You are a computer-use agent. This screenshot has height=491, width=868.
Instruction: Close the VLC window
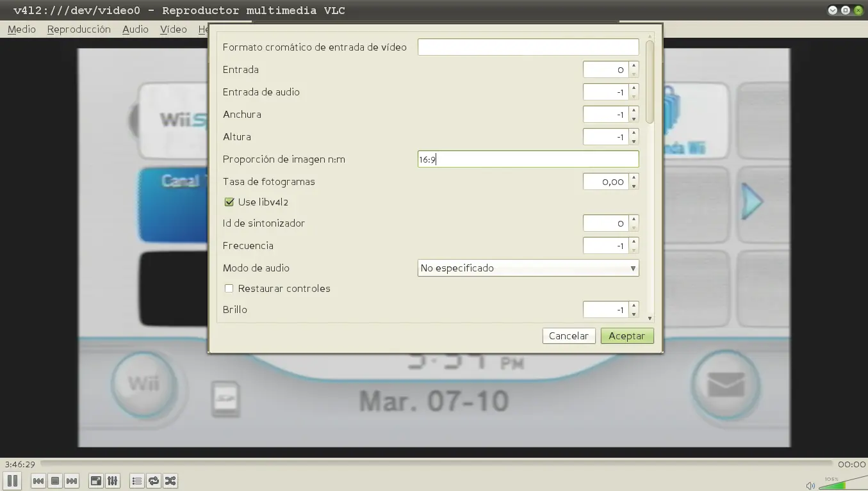(858, 10)
